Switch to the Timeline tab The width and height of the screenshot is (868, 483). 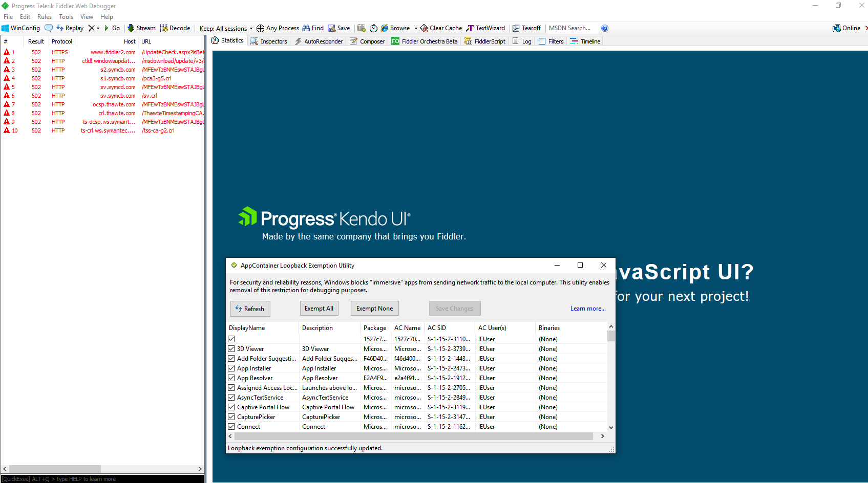tap(585, 41)
